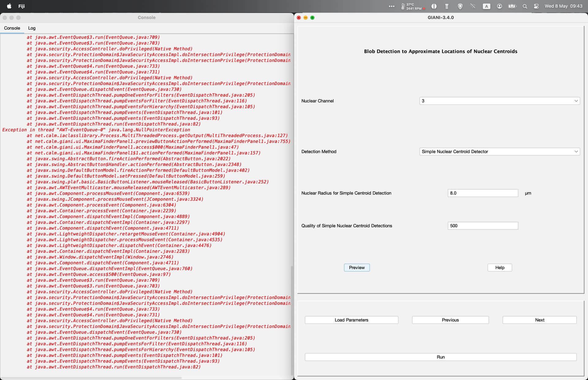
Task: Click Load Parameters
Action: pos(351,320)
